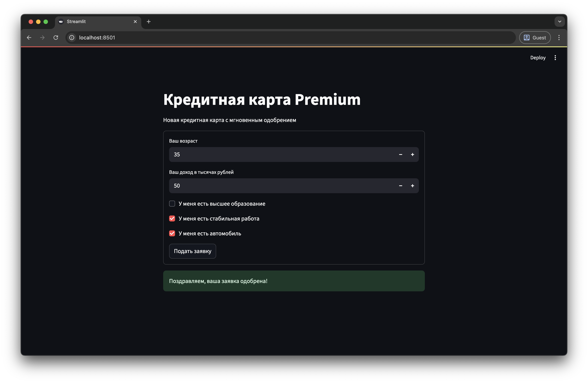Click the Подать заявку button

pyautogui.click(x=193, y=251)
